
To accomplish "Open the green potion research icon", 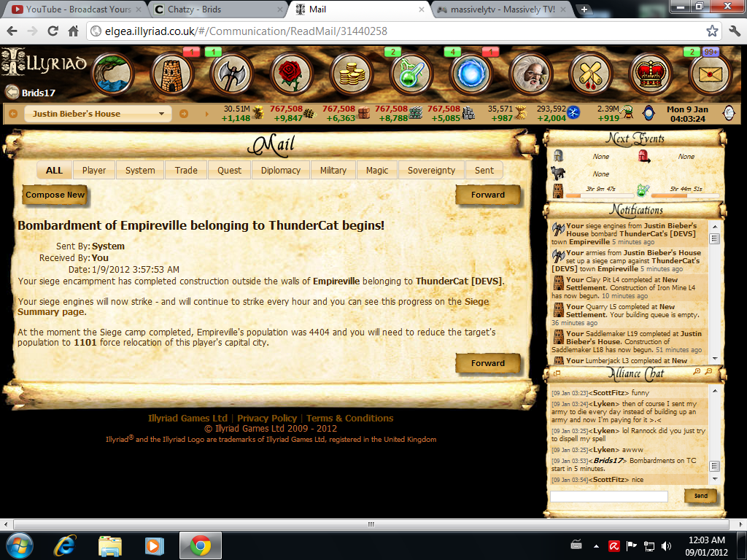I will (x=411, y=74).
